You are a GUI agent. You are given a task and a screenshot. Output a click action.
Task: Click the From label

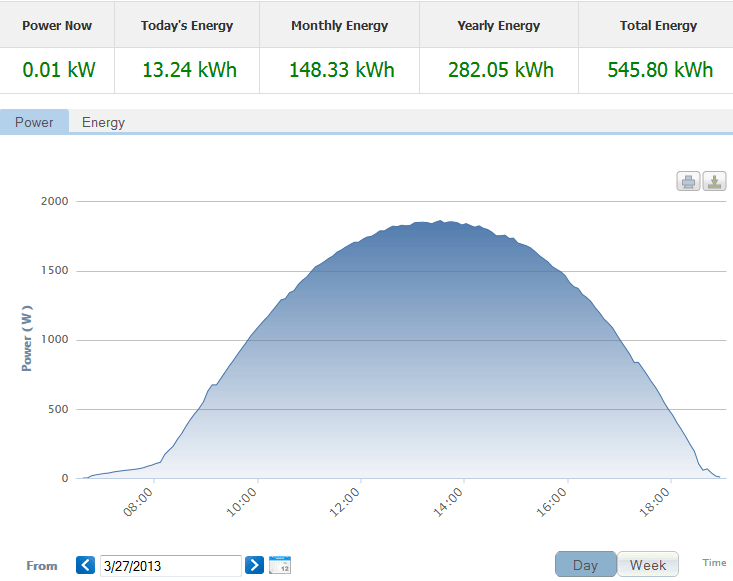pos(42,566)
